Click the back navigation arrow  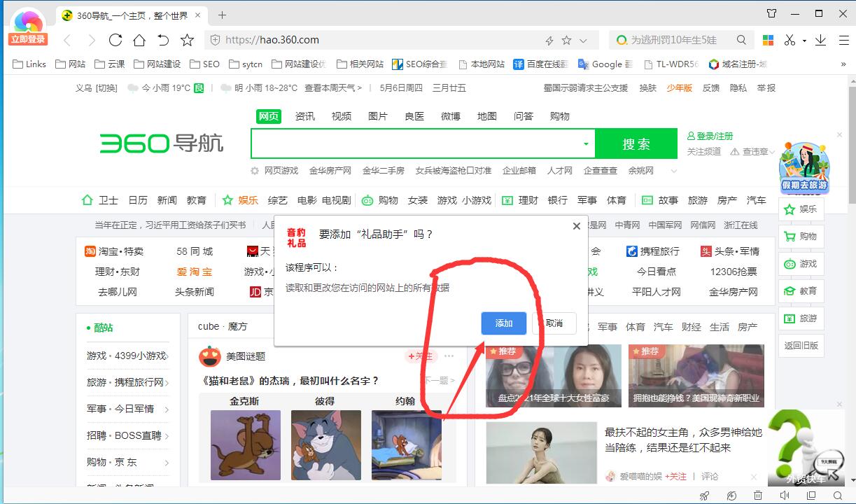(67, 40)
